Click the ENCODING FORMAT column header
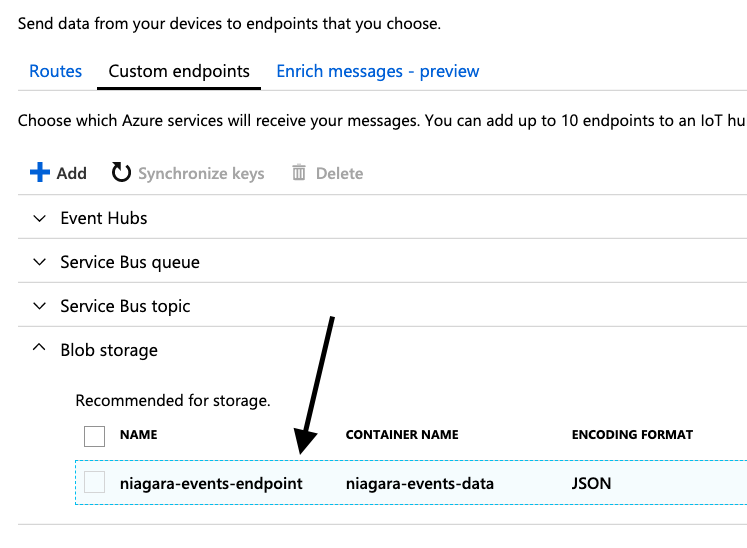 (x=632, y=435)
